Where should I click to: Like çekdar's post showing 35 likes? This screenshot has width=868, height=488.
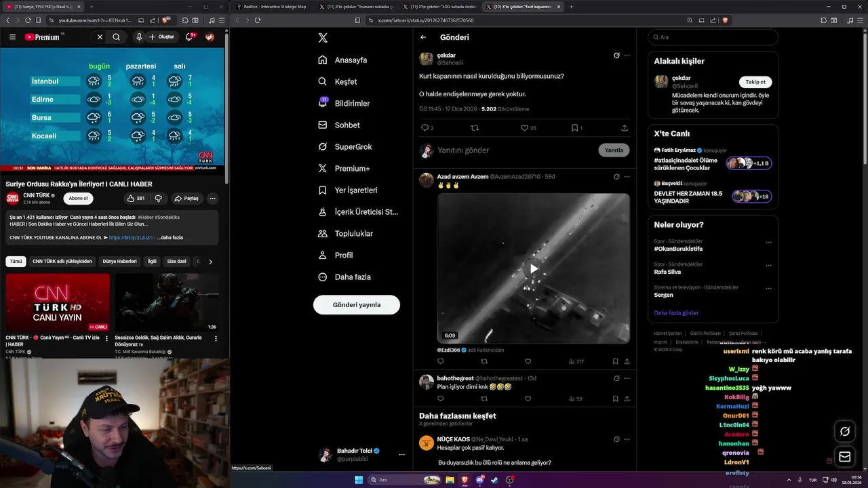[524, 127]
